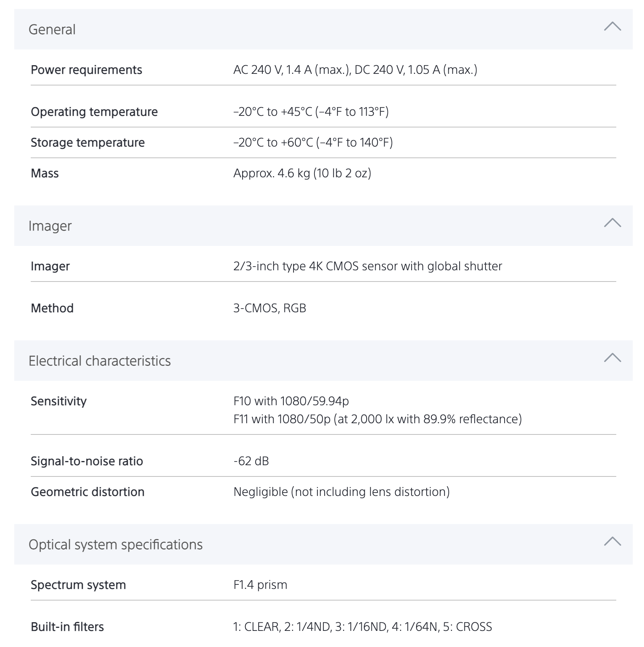The height and width of the screenshot is (647, 644).
Task: Click the General section heading text
Action: 52,30
